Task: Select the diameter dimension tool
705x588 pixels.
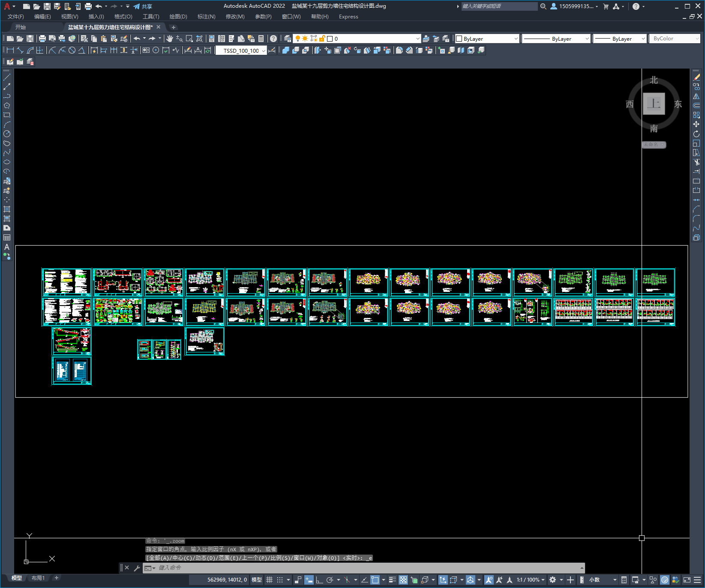Action: pos(72,50)
